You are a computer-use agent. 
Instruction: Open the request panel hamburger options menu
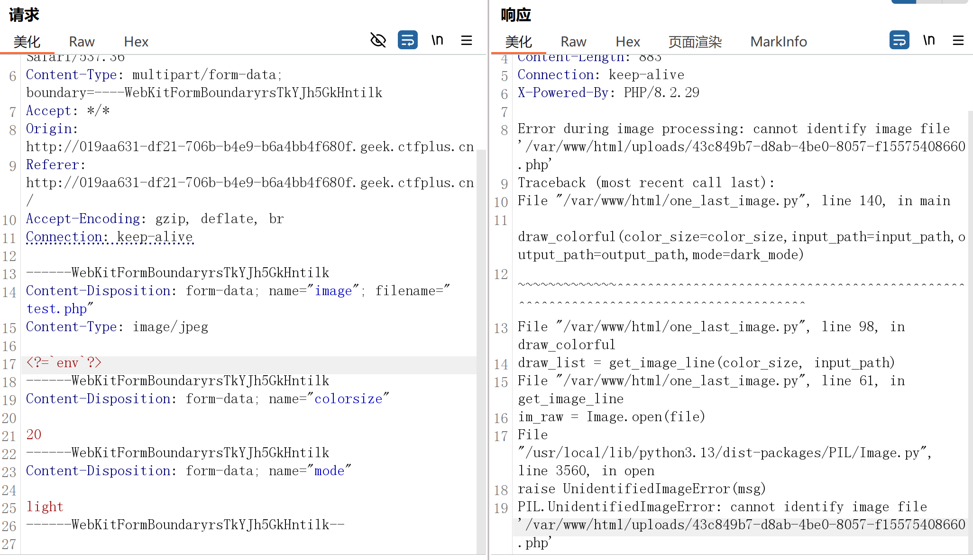tap(467, 40)
